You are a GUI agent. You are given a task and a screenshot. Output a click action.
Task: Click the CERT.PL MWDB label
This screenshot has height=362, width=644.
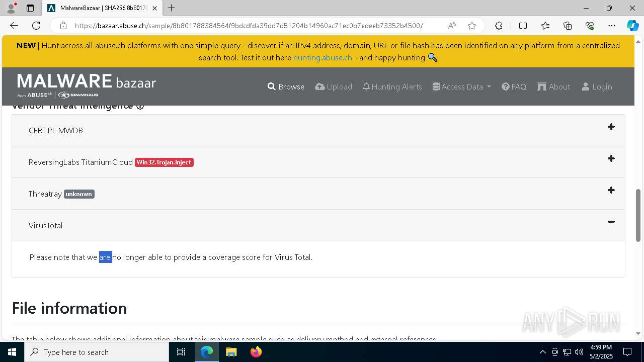click(56, 131)
